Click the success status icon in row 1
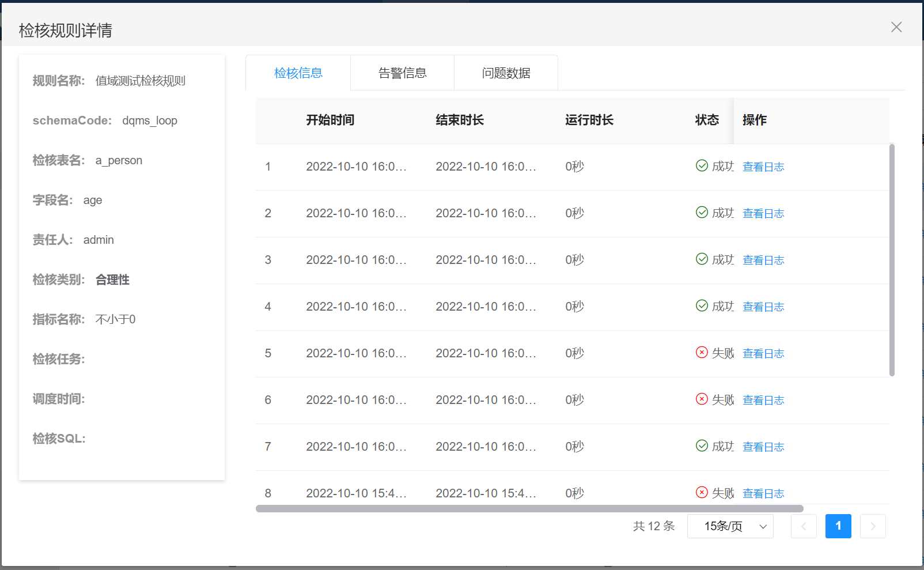The width and height of the screenshot is (924, 570). (702, 166)
